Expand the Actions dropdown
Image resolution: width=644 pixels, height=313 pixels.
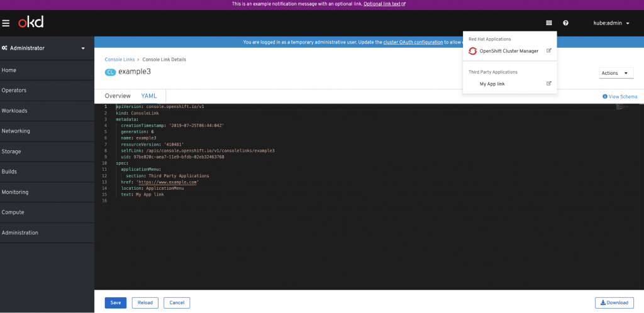pos(616,73)
